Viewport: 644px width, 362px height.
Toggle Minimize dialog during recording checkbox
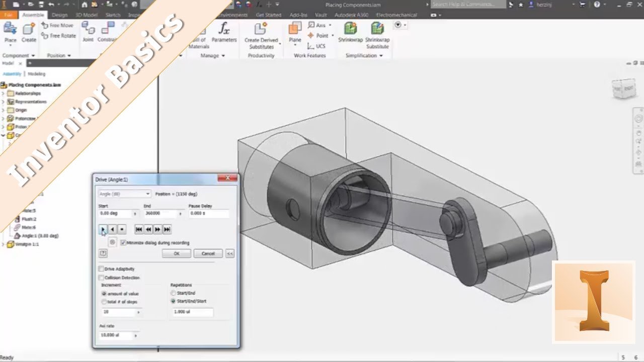(123, 242)
